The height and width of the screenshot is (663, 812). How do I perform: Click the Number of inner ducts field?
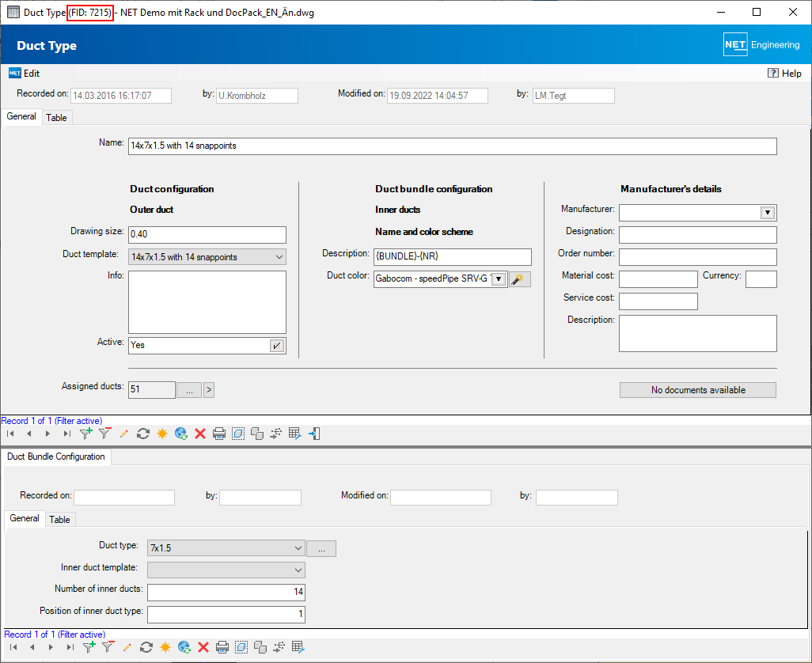226,592
